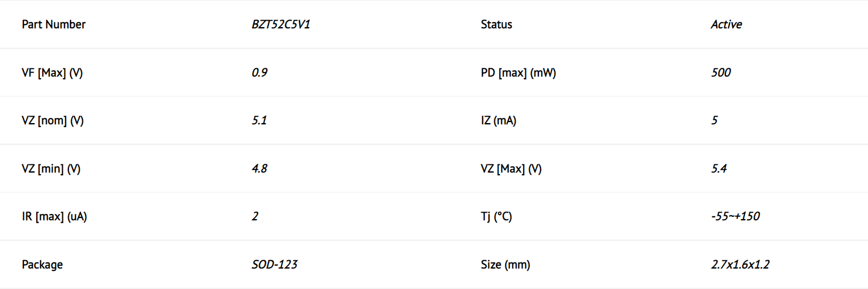Click the part number BZT52C5V1

coord(281,24)
